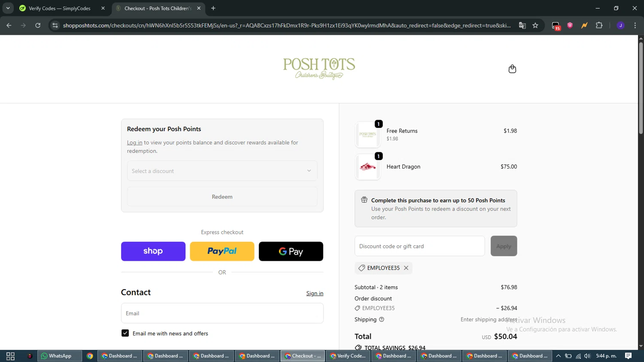Click the volume icon in system tray
Screen dimensions: 644x362
tap(587, 356)
